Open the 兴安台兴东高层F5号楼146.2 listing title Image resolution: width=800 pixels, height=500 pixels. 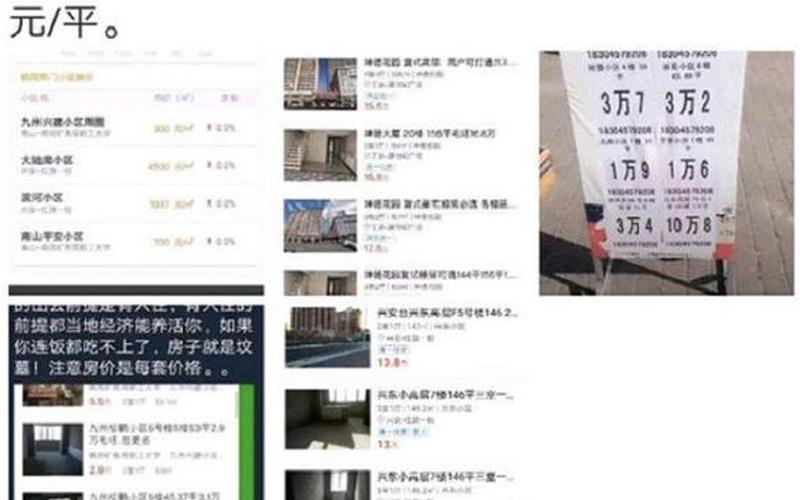[x=447, y=312]
